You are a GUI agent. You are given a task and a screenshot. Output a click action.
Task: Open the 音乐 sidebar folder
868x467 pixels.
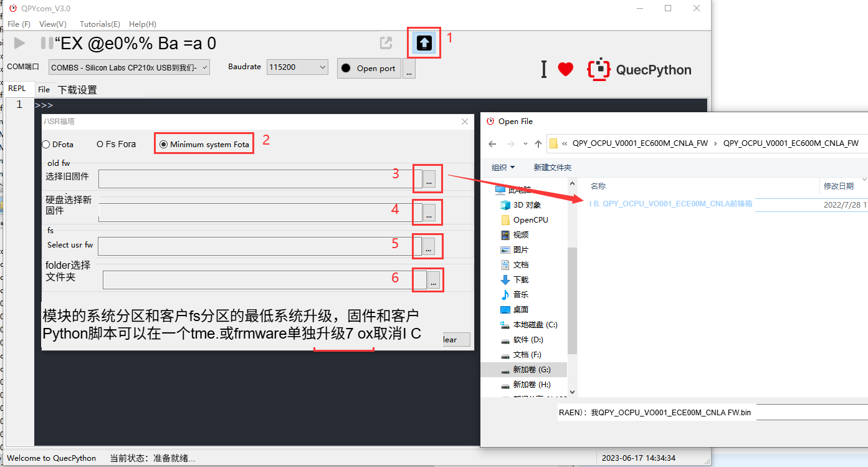[x=515, y=295]
